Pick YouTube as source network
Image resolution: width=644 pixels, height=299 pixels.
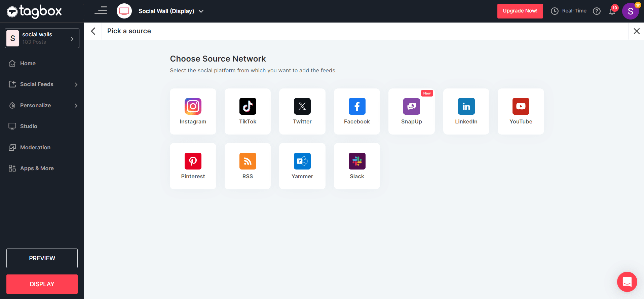tap(521, 111)
